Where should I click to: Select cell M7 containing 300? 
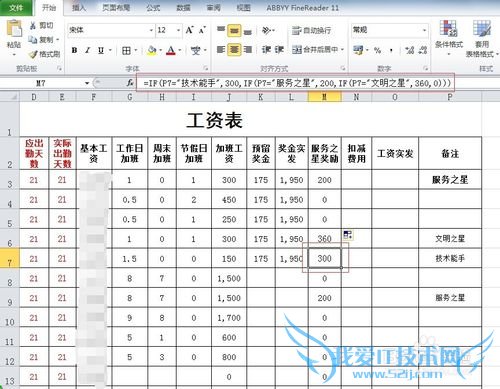[325, 258]
